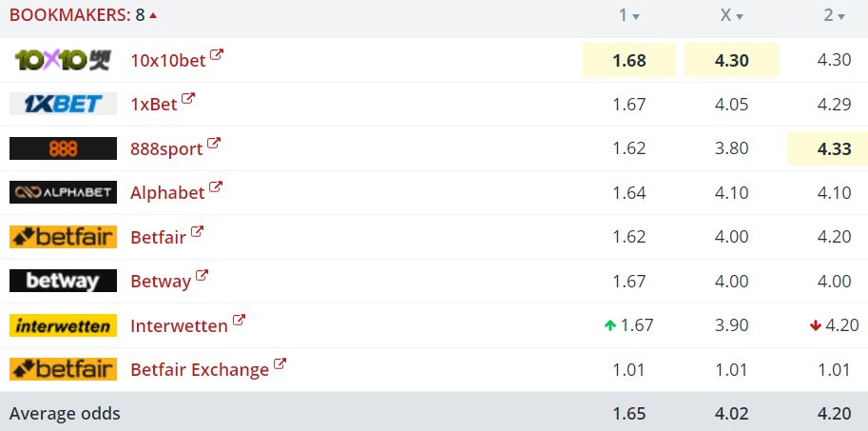Open the Betway bookmaker link
The height and width of the screenshot is (431, 868).
click(161, 281)
